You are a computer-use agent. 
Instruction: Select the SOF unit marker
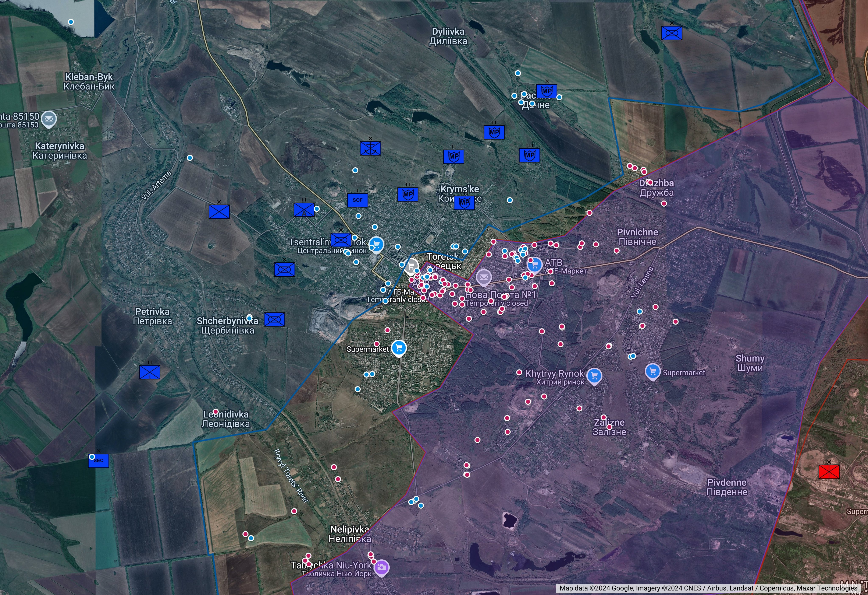[357, 200]
